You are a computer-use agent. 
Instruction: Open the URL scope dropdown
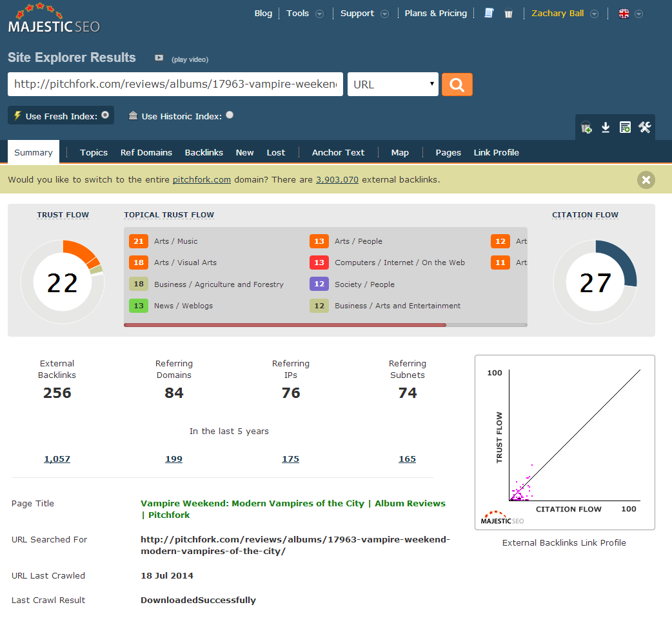coord(393,84)
